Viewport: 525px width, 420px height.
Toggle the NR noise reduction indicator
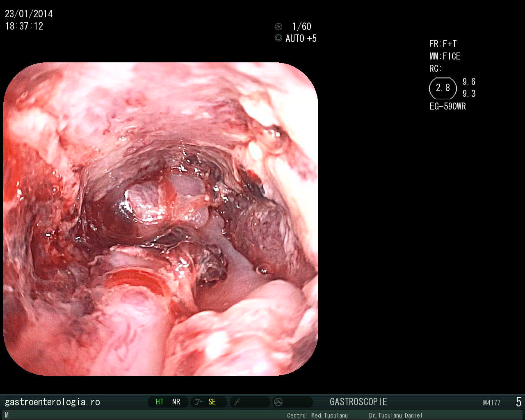pos(176,402)
